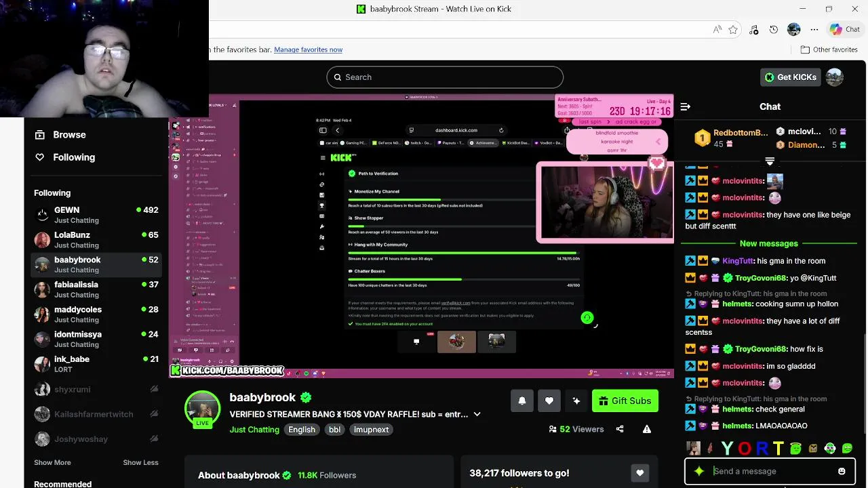Click the Gift Subs button
This screenshot has width=868, height=488.
coord(625,401)
